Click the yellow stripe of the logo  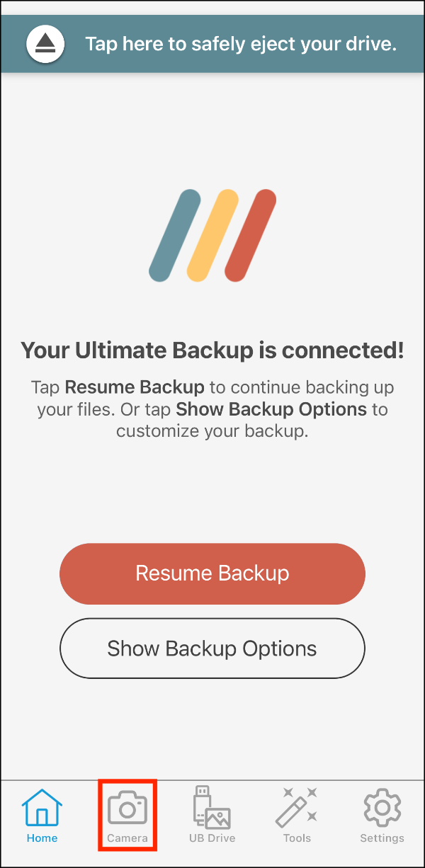click(x=212, y=235)
